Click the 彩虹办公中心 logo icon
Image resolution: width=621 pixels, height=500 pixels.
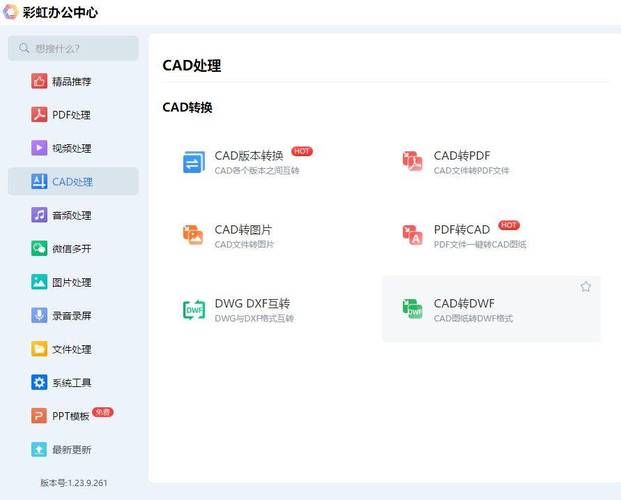(x=11, y=12)
